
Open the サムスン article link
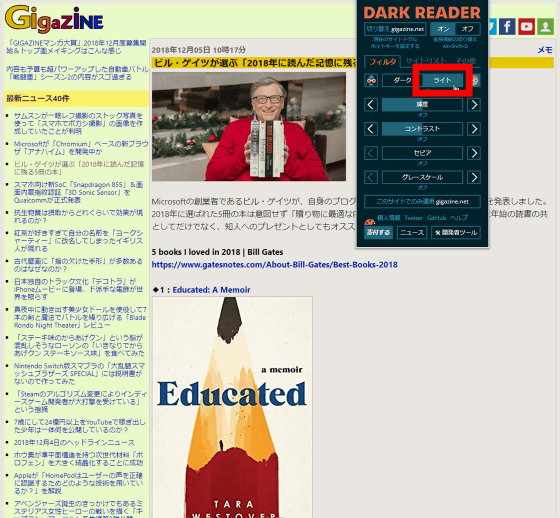coord(78,124)
